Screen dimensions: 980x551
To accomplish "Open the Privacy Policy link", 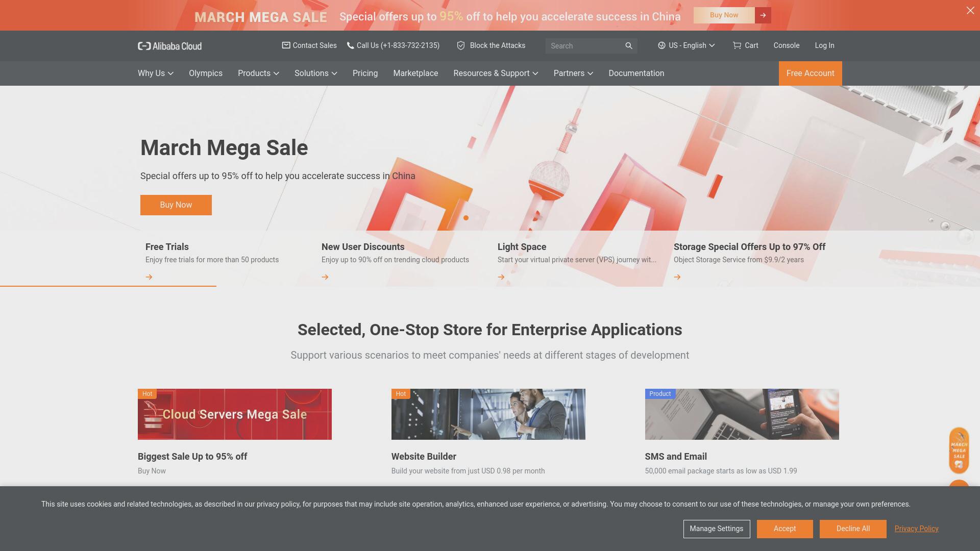I will click(x=916, y=529).
